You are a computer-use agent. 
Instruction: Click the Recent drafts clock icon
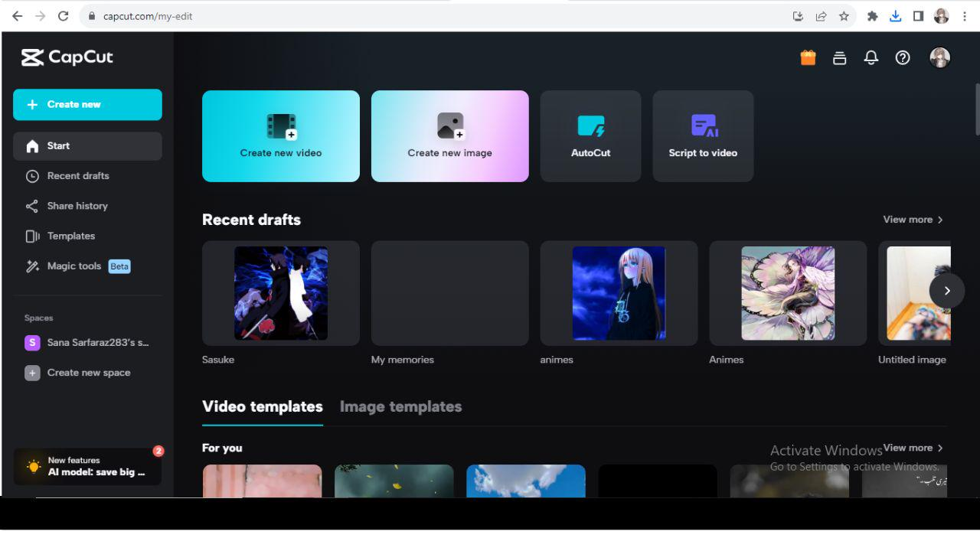tap(32, 176)
